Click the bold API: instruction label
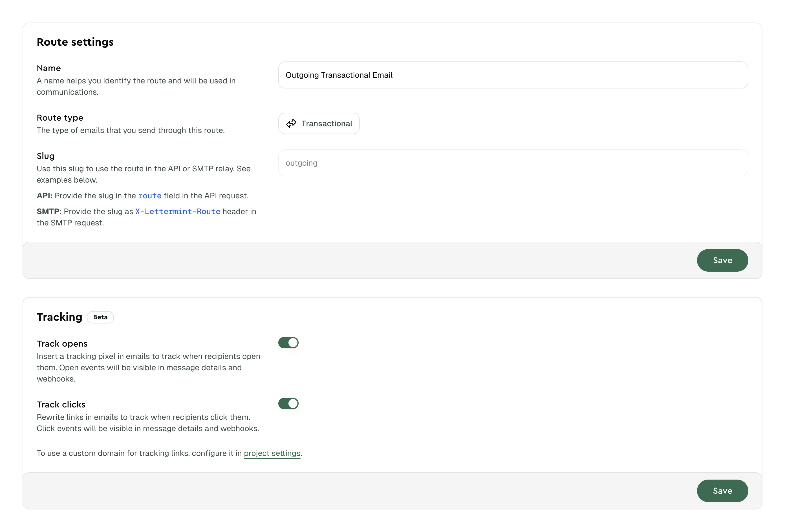Screen dimensions: 785x532 point(45,196)
